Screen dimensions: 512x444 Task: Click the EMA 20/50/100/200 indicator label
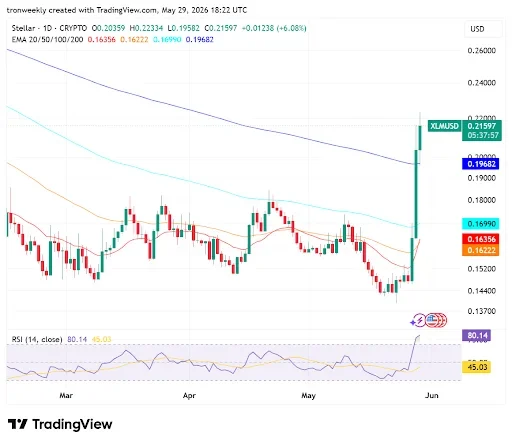47,40
